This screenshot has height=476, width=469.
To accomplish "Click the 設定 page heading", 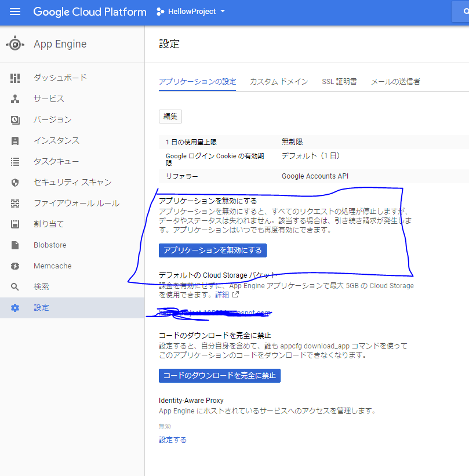I will [x=169, y=44].
